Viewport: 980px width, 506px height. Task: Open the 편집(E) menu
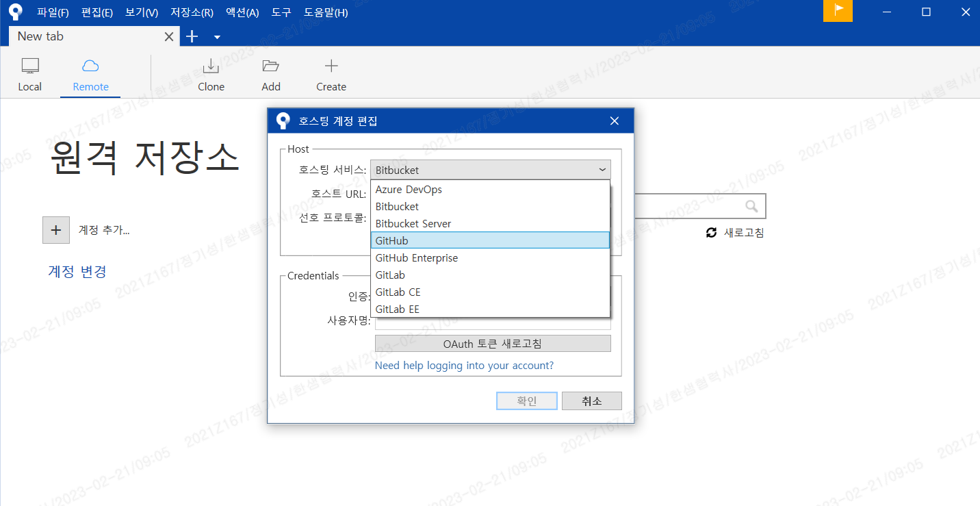[97, 12]
